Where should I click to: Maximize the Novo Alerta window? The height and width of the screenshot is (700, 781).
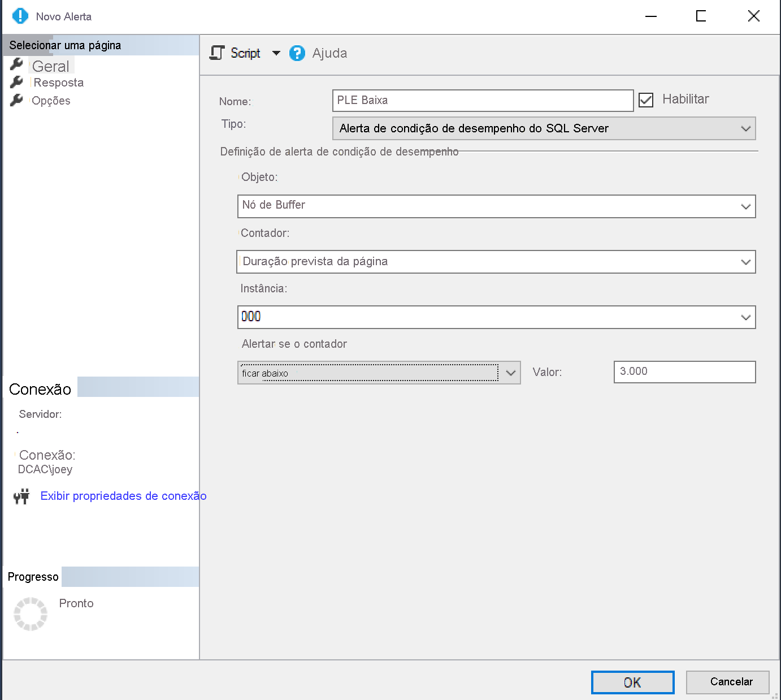coord(701,16)
